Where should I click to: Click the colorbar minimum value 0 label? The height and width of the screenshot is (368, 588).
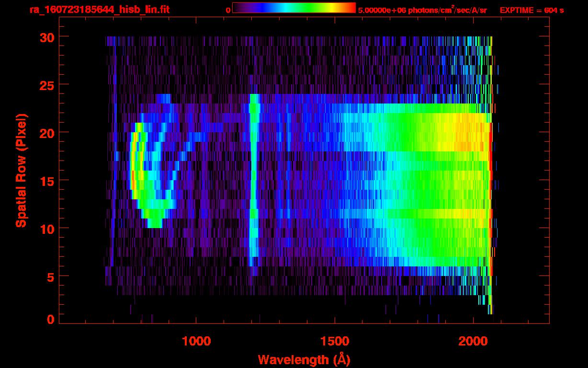(228, 10)
